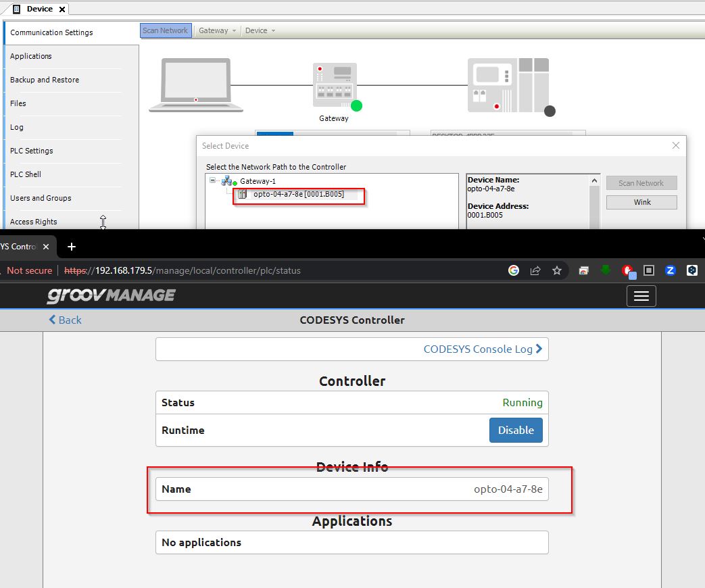Viewport: 705px width, 588px height.
Task: Click the Gateway device icon
Action: [x=335, y=85]
